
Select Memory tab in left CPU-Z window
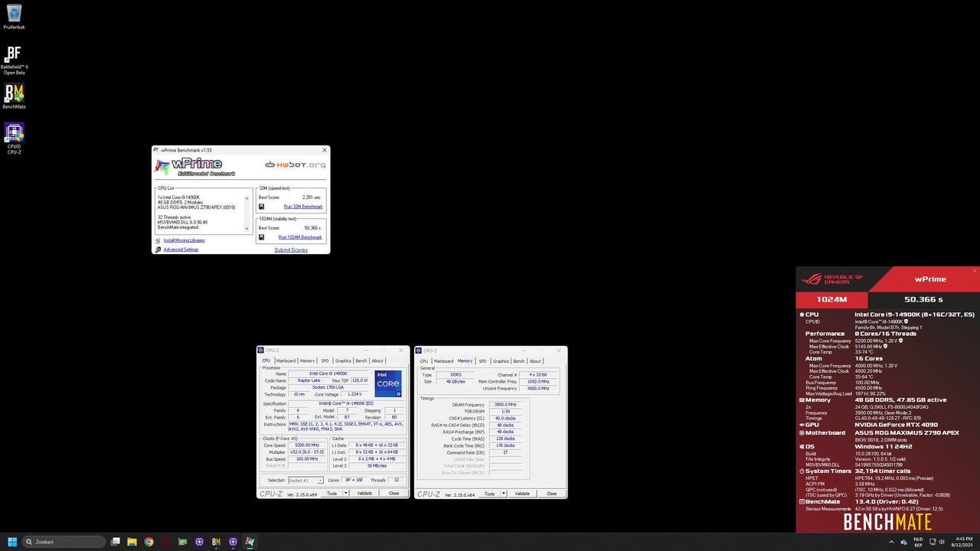coord(308,360)
